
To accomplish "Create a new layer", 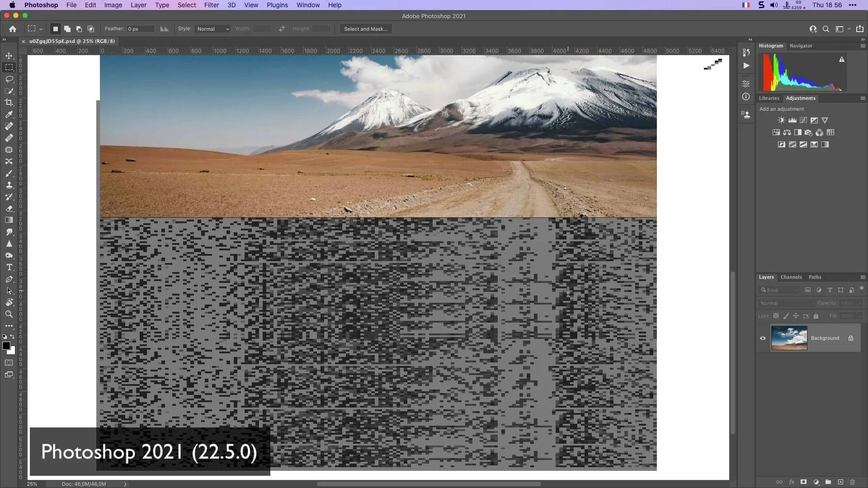I will click(x=840, y=482).
